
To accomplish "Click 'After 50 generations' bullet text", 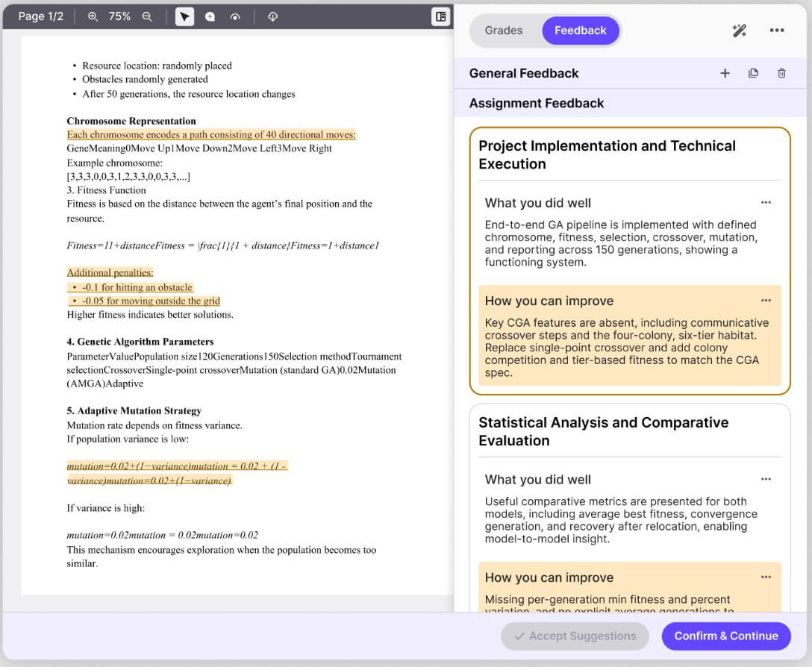I will (189, 94).
